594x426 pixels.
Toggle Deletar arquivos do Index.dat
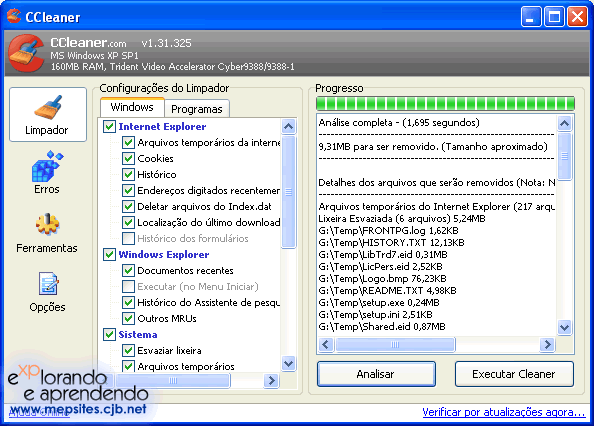pyautogui.click(x=128, y=206)
